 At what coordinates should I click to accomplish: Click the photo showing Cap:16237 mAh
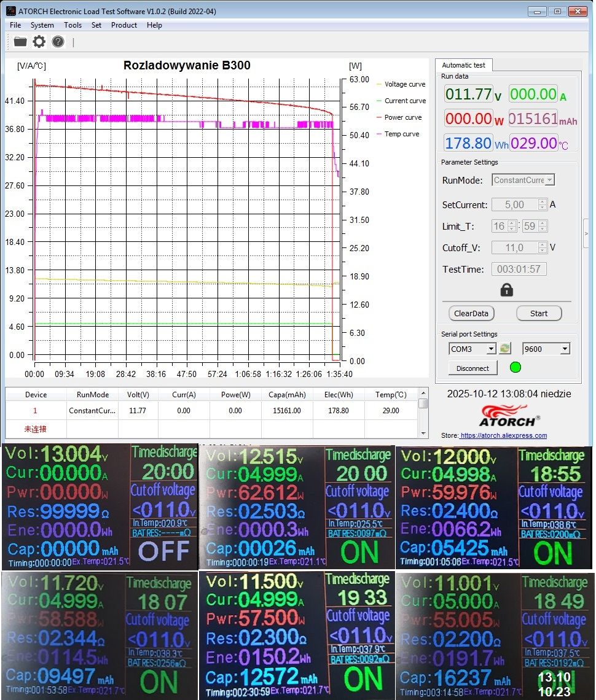pos(495,636)
